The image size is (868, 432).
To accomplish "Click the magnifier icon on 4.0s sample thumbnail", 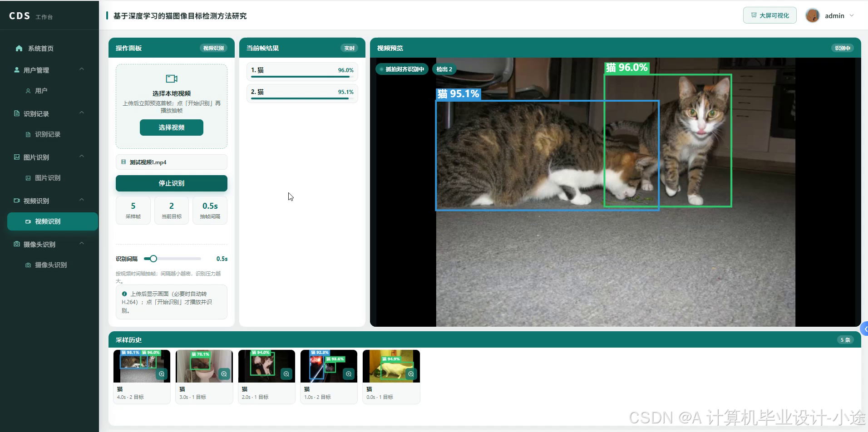I will pos(162,374).
